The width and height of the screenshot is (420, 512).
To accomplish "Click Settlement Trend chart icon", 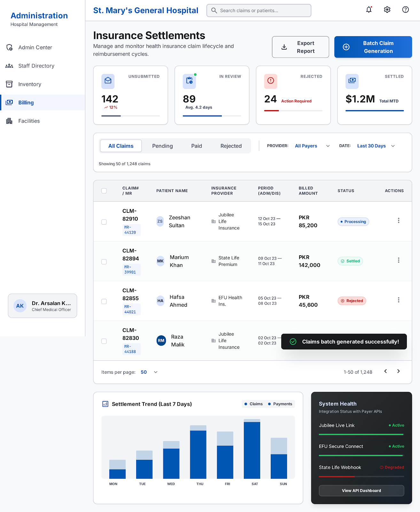I will (105, 404).
